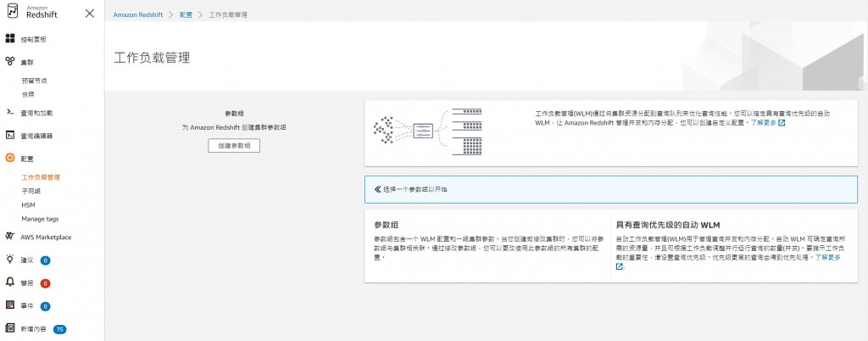Open 查询编辑器 menu item

coord(36,136)
